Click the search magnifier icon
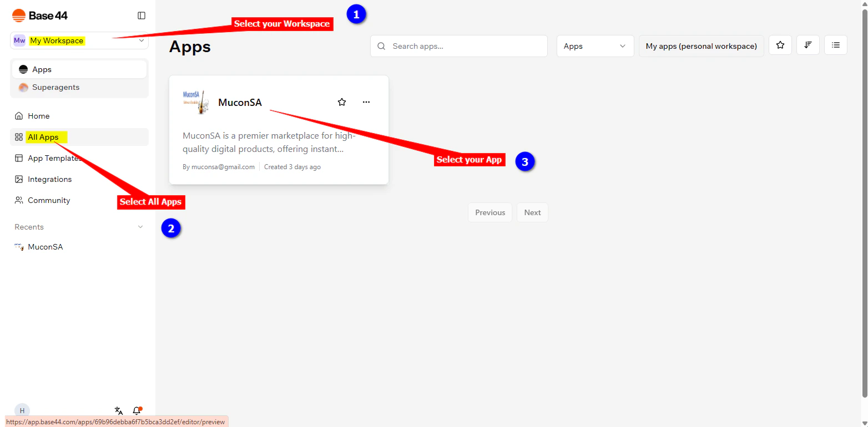 381,46
